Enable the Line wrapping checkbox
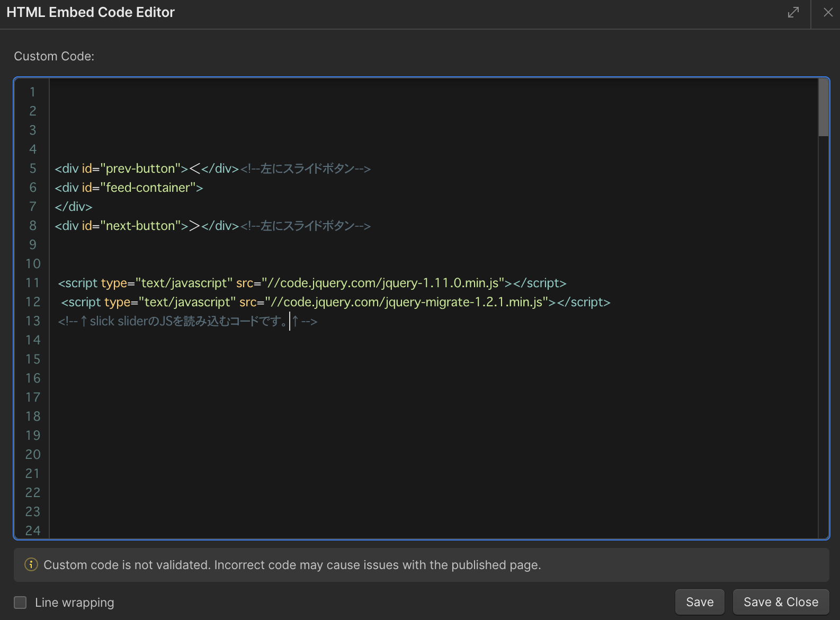840x620 pixels. [20, 603]
